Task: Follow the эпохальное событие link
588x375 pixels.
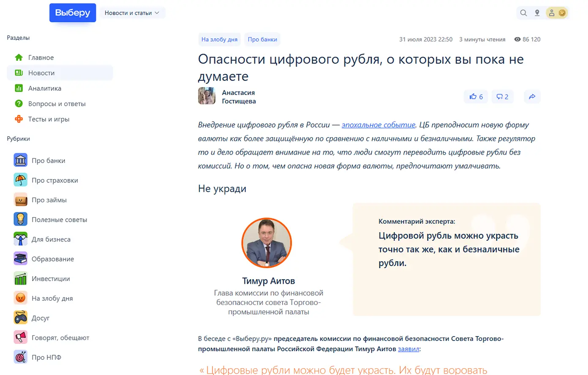Action: (378, 125)
